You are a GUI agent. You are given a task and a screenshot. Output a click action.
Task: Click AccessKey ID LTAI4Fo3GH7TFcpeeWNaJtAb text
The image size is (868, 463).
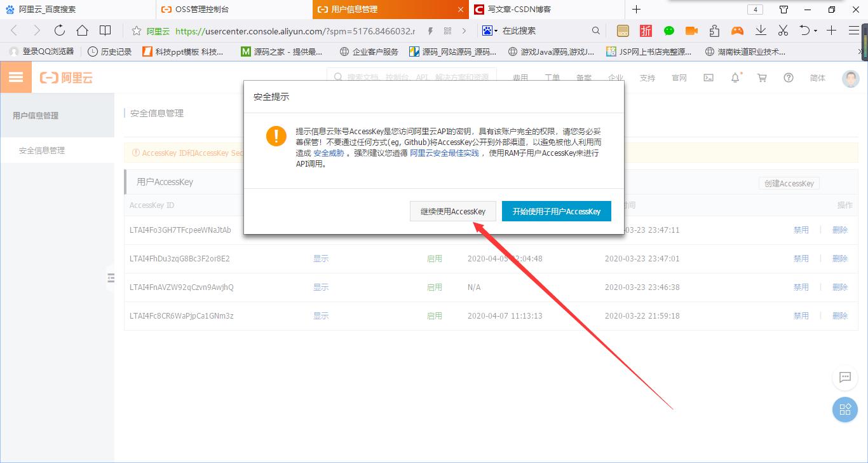(x=180, y=230)
